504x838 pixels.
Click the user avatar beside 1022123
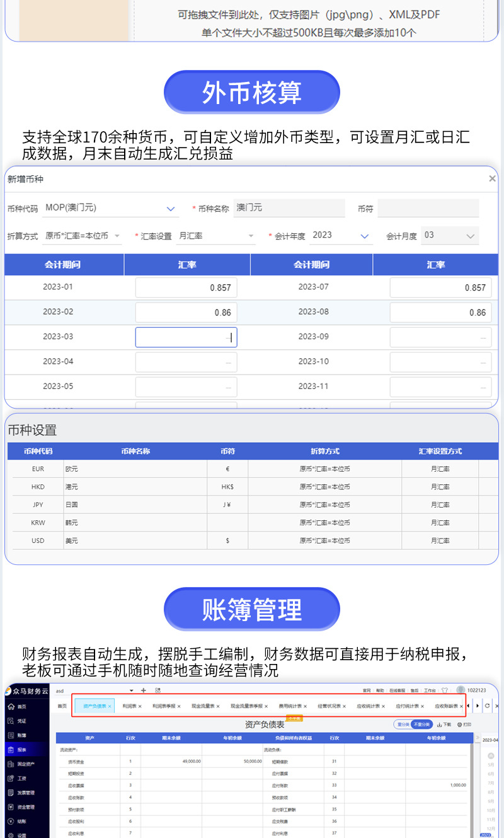[461, 690]
